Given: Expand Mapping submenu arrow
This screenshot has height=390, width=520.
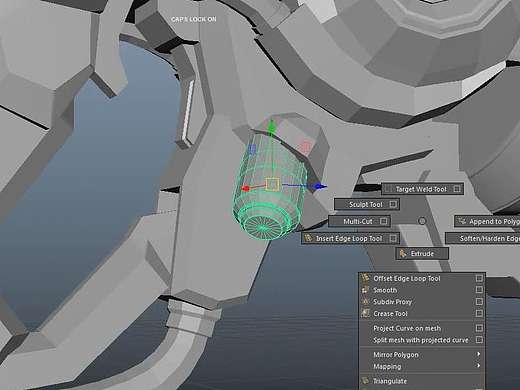Looking at the screenshot, I should (479, 366).
